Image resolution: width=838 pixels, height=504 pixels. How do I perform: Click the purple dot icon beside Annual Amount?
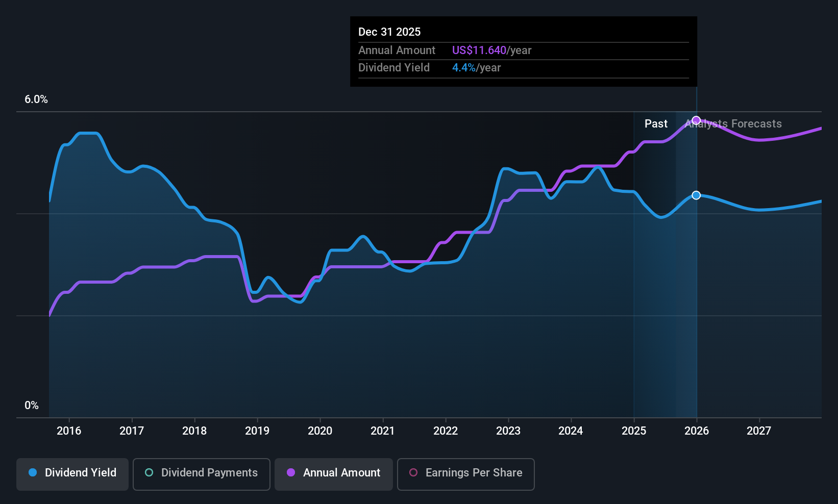(290, 473)
